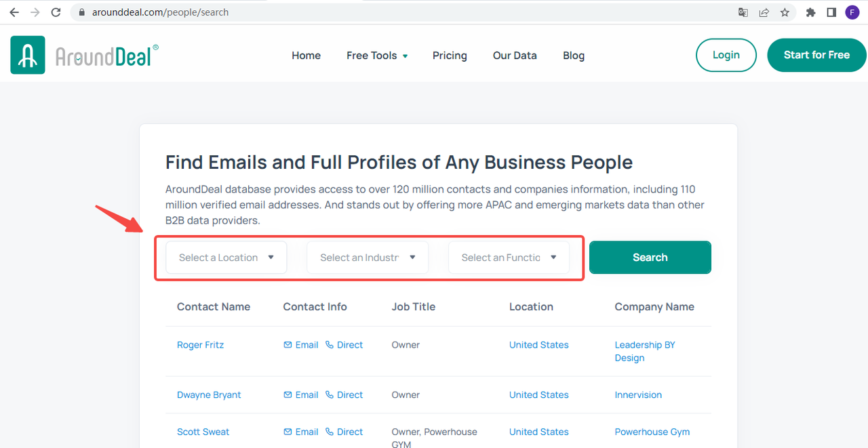Click the Start for Free button
Viewport: 868px width, 448px height.
[816, 55]
